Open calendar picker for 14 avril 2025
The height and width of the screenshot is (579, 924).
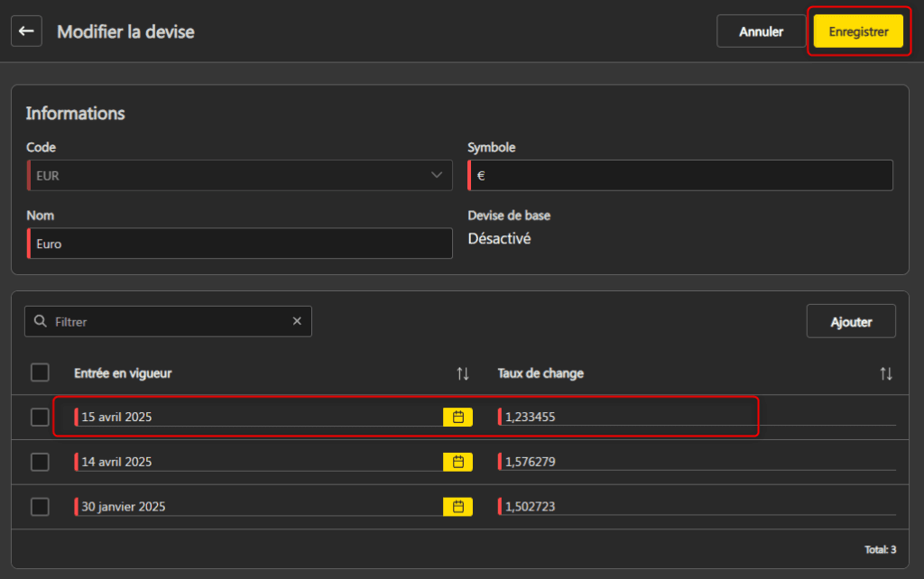tap(457, 462)
